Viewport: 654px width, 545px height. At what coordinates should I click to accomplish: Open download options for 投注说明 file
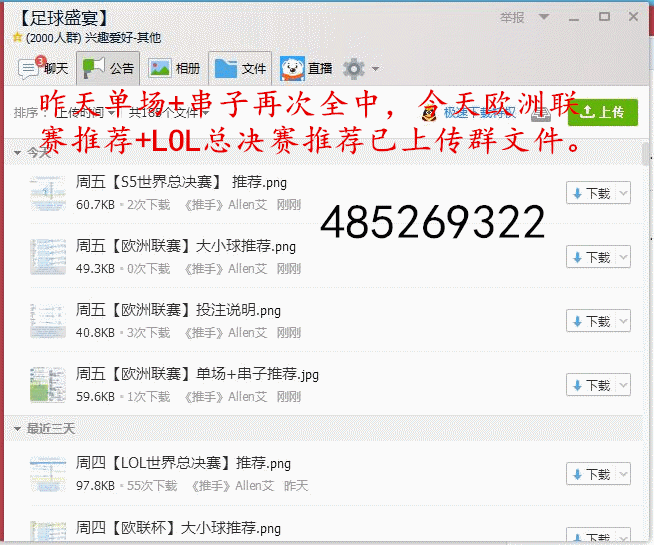pos(624,321)
